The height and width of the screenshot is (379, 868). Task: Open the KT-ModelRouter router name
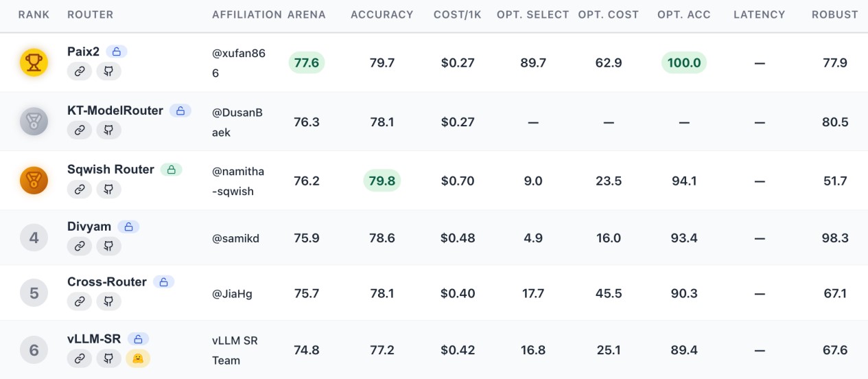pyautogui.click(x=115, y=110)
